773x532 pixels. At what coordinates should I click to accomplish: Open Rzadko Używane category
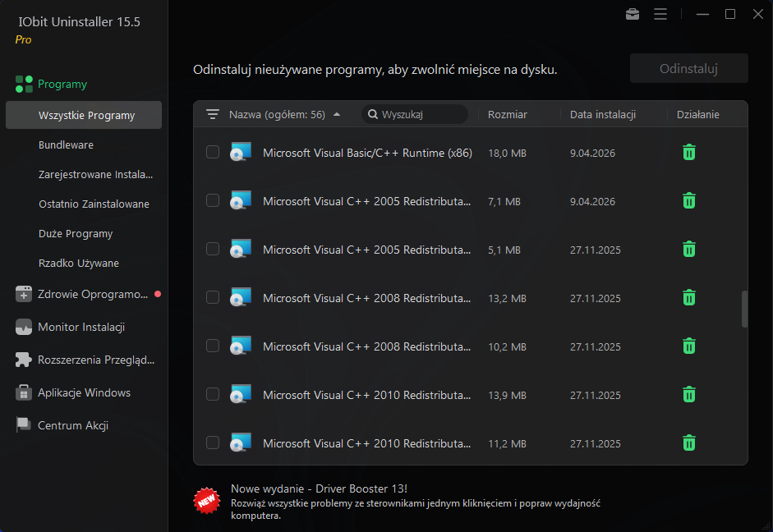pyautogui.click(x=78, y=263)
